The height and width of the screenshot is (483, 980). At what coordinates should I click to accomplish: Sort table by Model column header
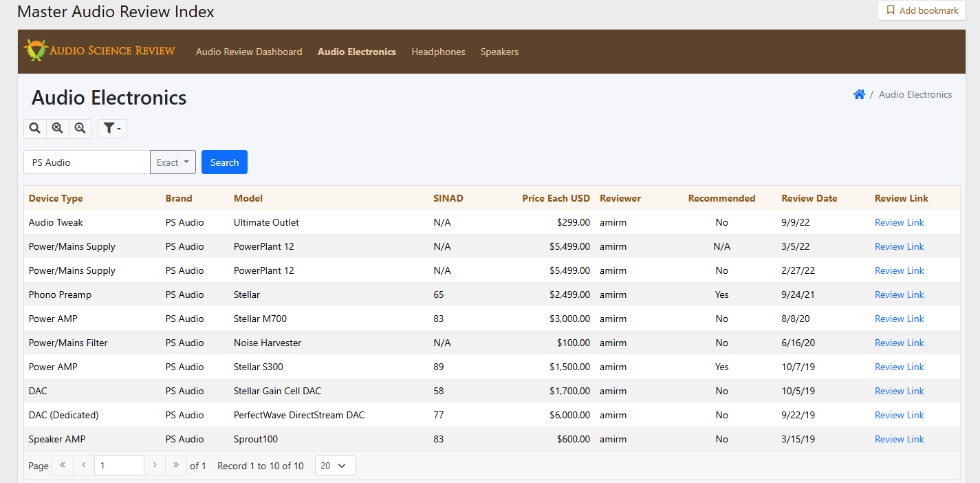click(248, 198)
